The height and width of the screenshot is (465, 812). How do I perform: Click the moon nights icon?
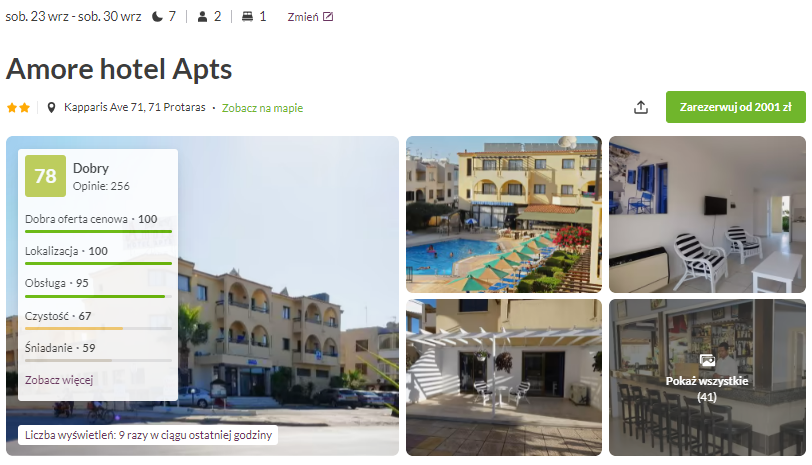coord(157,17)
